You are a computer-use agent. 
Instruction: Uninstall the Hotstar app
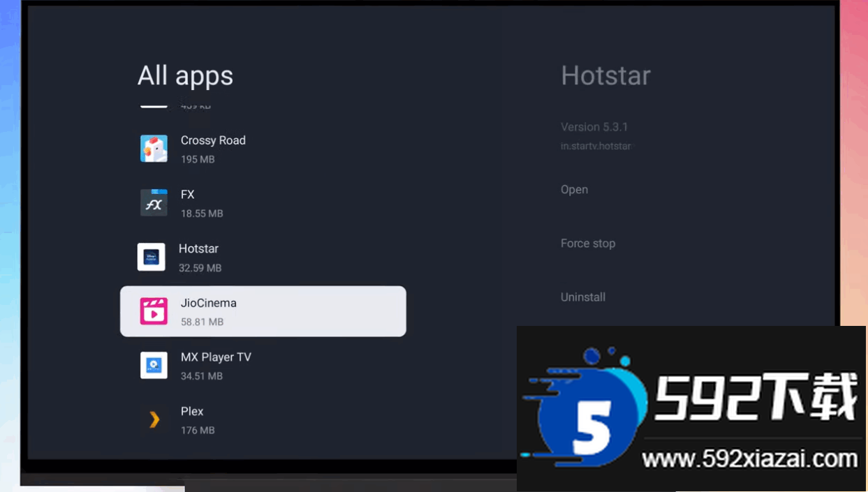coord(582,297)
